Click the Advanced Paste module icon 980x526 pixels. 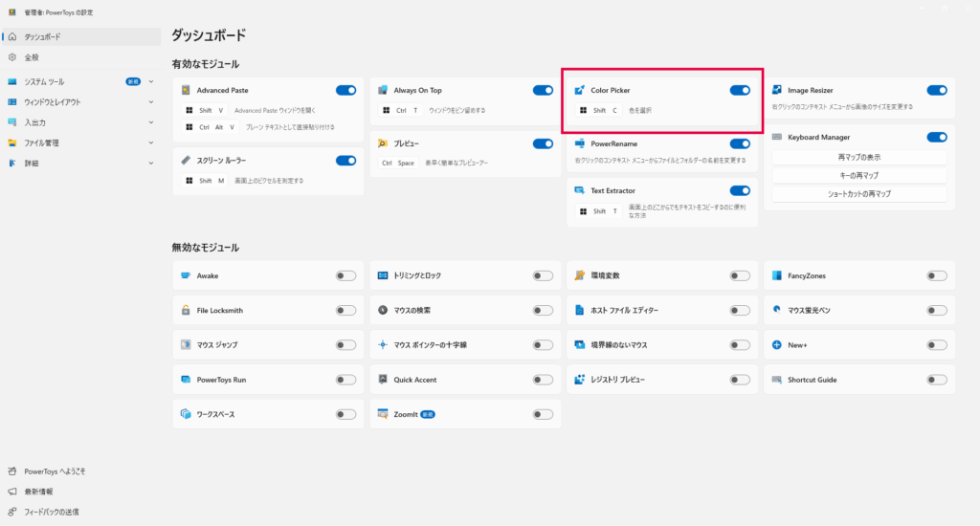(186, 90)
